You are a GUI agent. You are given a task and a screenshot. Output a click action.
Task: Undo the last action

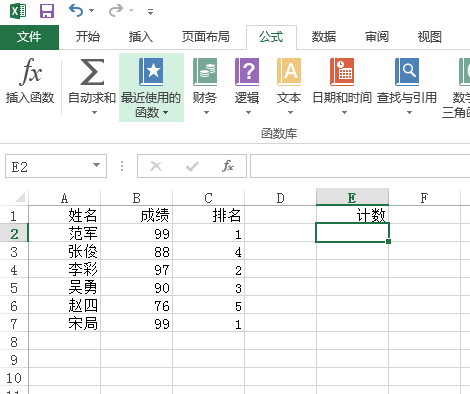(x=76, y=11)
